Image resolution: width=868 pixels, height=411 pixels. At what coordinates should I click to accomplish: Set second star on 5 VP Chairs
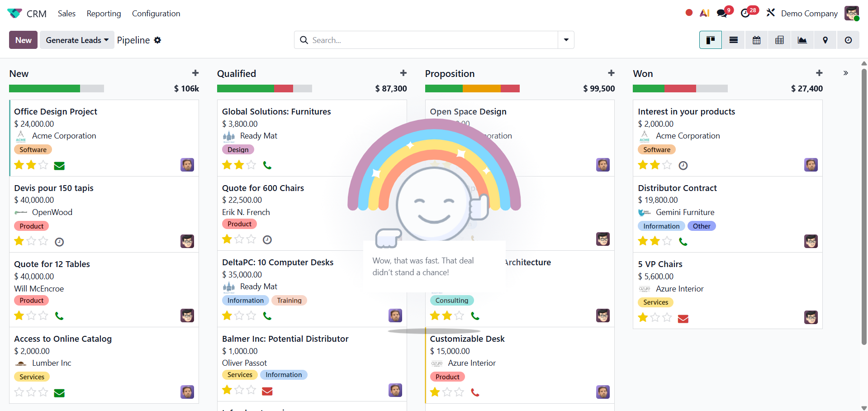click(655, 317)
